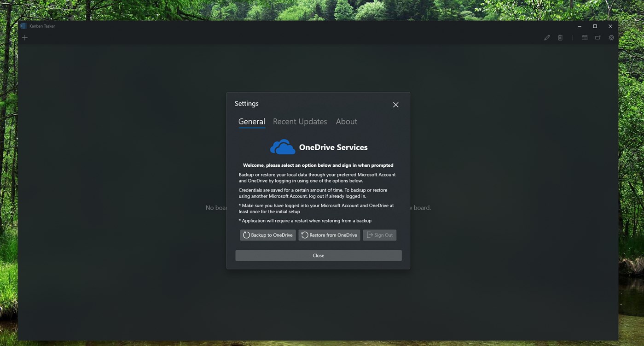Open the calendar view icon

coord(584,37)
